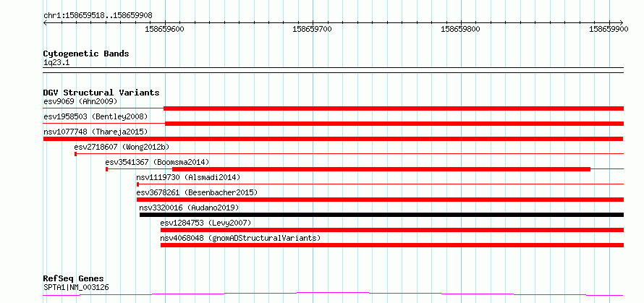Select the esv9069 thick red bar

tap(394, 108)
